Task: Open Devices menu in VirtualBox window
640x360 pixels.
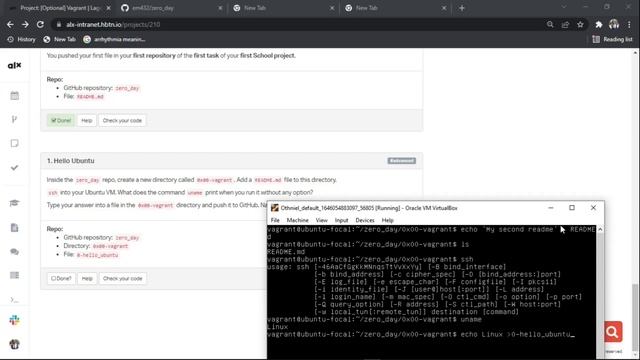Action: (365, 220)
